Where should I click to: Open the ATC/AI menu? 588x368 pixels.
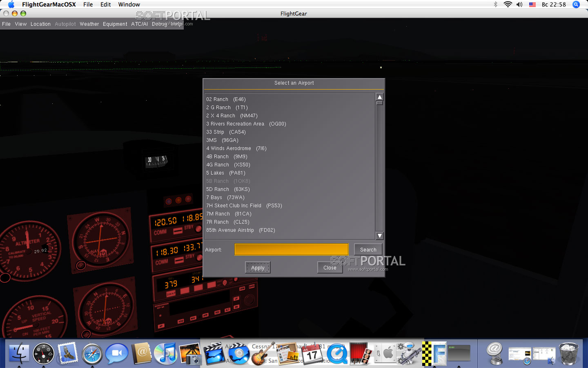point(140,24)
